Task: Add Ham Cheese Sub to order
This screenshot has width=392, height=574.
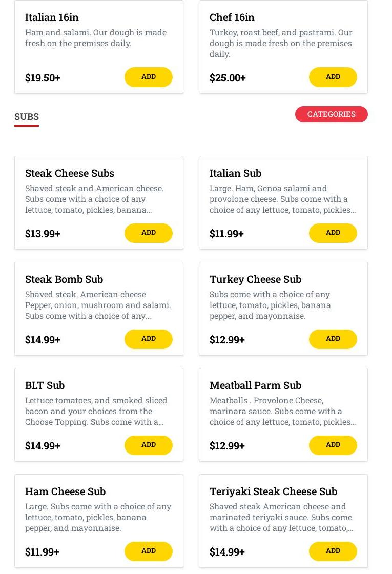Action: 148,551
